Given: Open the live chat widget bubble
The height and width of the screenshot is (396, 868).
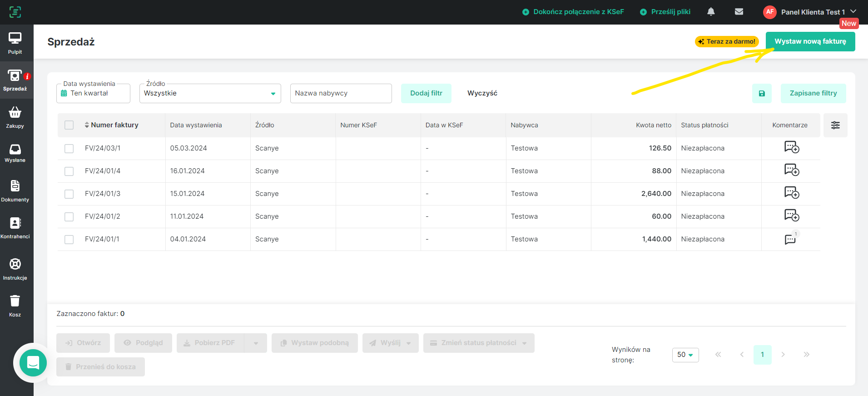Looking at the screenshot, I should 33,363.
